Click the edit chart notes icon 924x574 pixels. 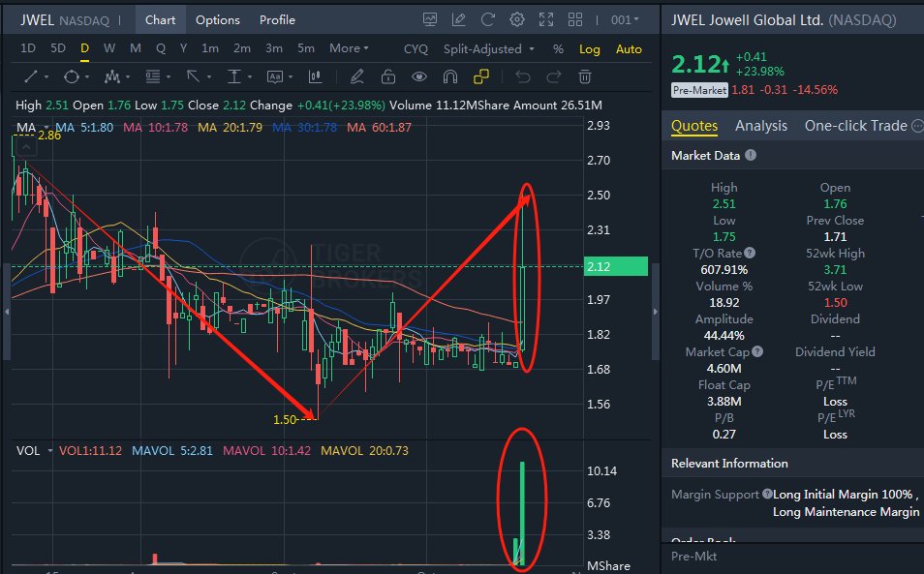pyautogui.click(x=458, y=19)
